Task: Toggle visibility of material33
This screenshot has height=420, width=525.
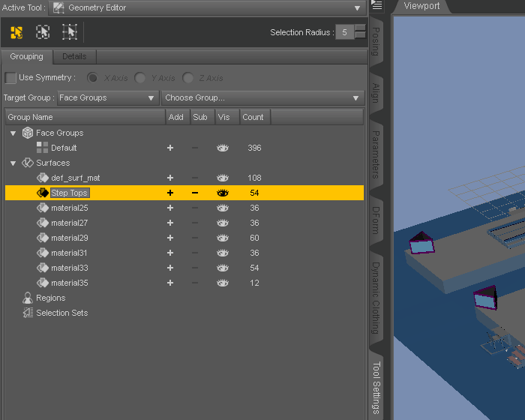Action: point(223,268)
